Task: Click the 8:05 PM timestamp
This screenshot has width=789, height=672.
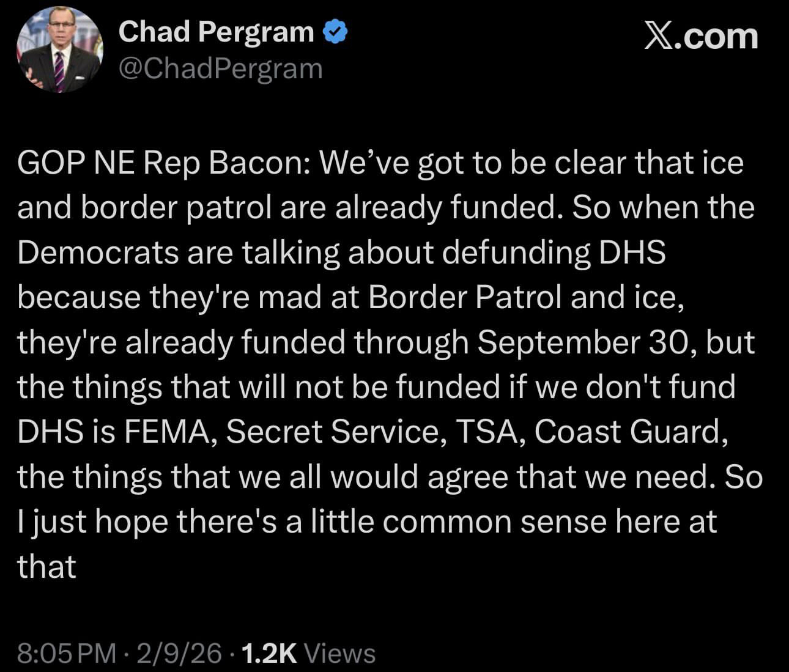Action: pyautogui.click(x=66, y=653)
